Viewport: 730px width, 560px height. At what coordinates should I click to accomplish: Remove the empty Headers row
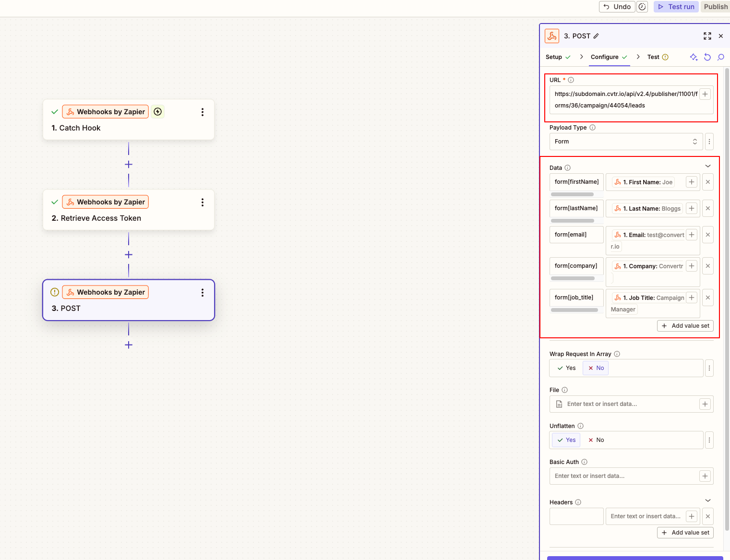(x=708, y=516)
